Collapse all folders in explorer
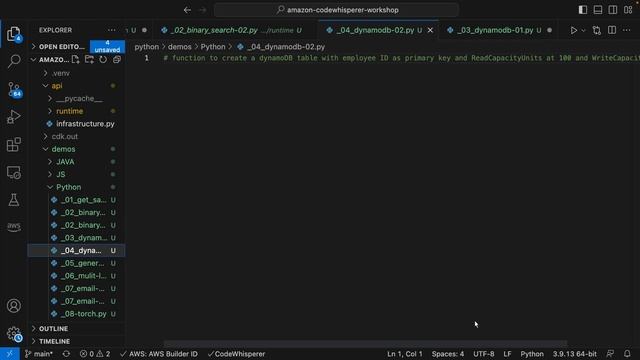Screen dimensions: 640x360 pyautogui.click(x=117, y=60)
